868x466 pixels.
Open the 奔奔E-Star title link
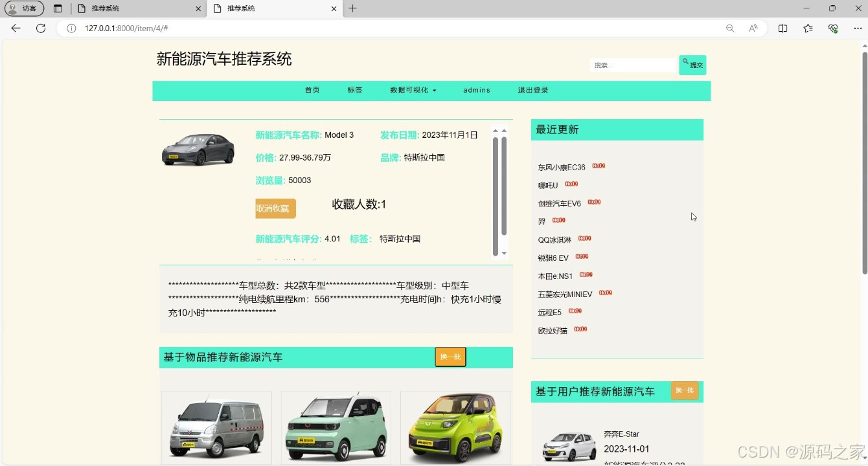[622, 434]
